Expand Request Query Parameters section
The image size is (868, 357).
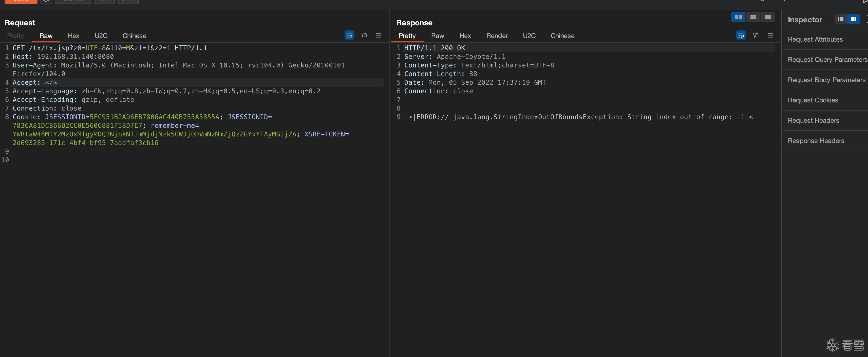(827, 60)
